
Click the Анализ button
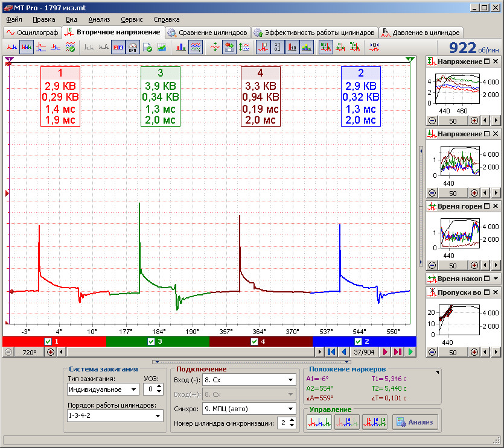415,422
